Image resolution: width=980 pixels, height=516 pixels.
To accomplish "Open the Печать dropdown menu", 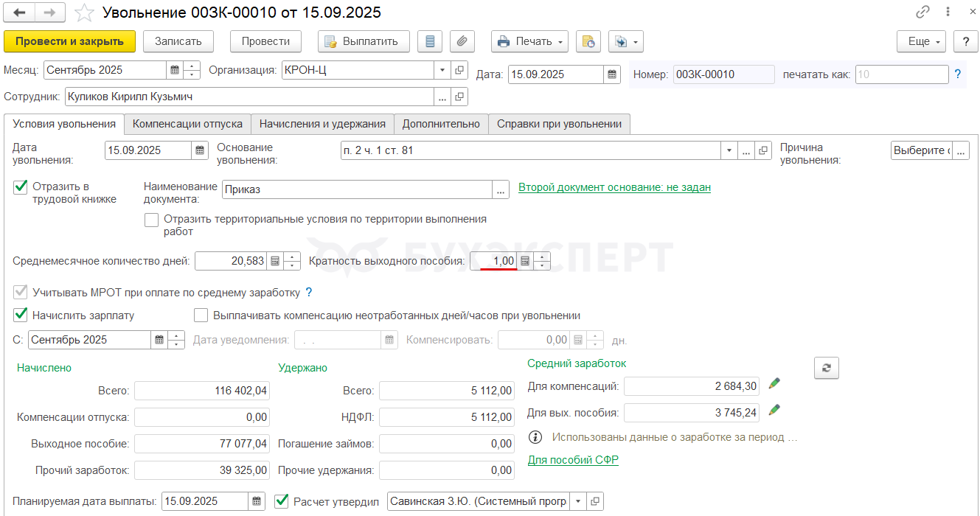I will click(529, 41).
